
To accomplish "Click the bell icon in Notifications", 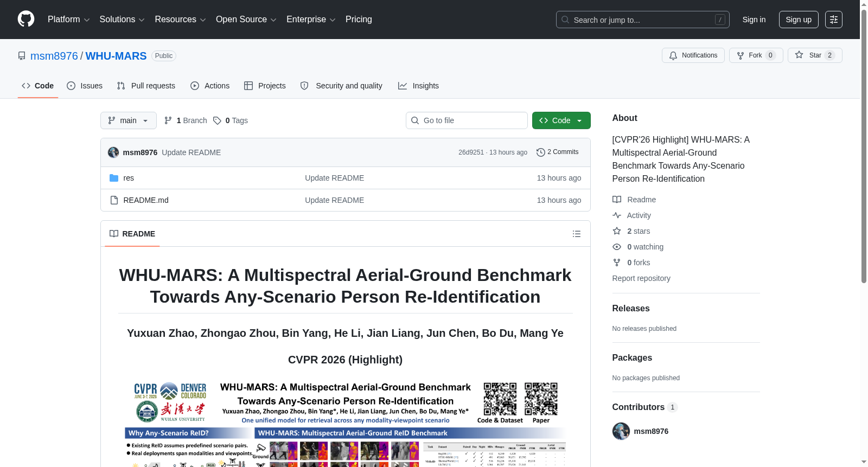I will click(673, 55).
